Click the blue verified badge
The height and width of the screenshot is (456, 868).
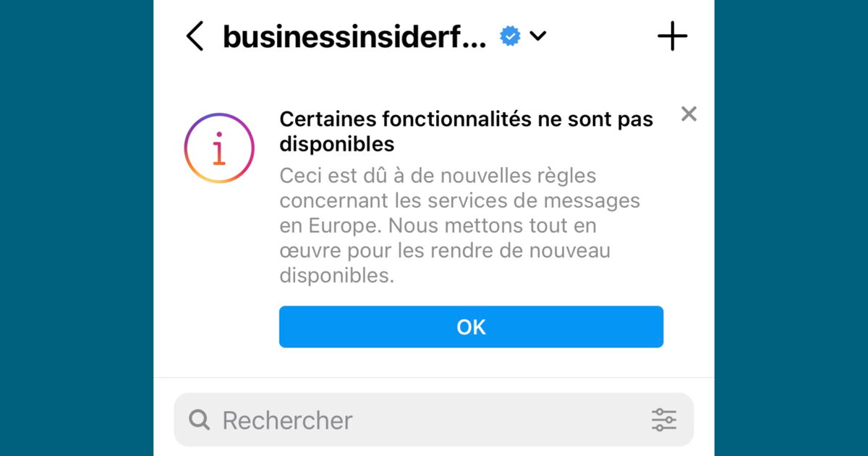(509, 35)
